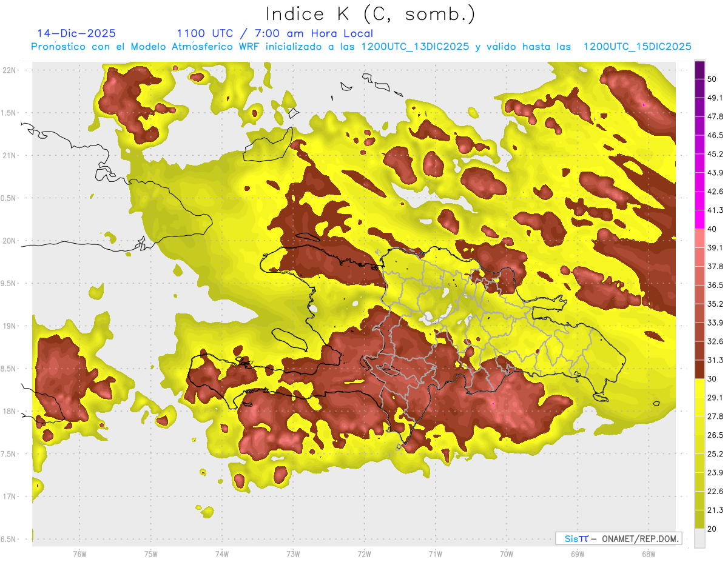728x562 pixels.
Task: Click the '50' colorbar value
Action: 713,79
